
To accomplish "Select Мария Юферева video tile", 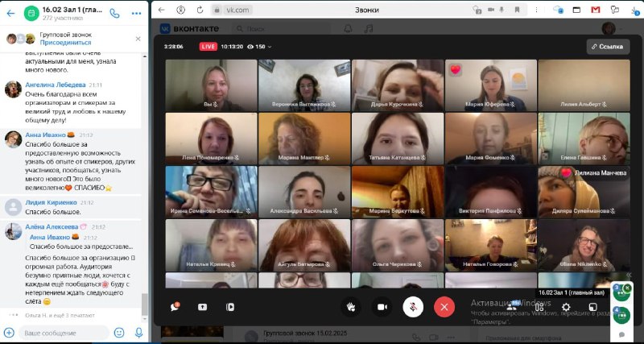I will pyautogui.click(x=491, y=85).
